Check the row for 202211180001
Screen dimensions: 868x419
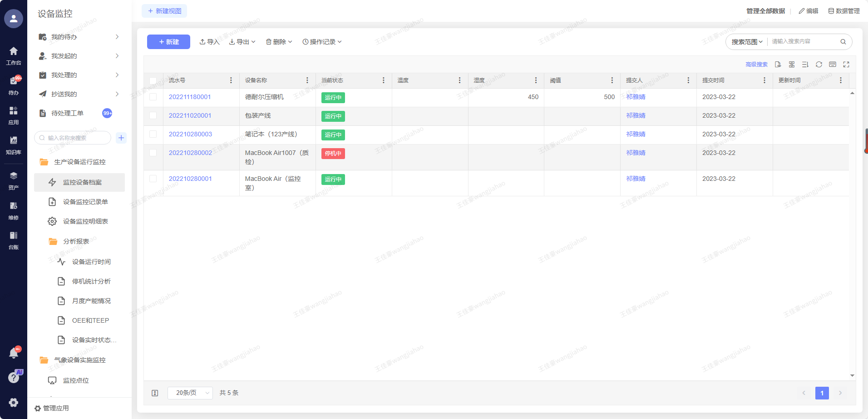(x=153, y=97)
